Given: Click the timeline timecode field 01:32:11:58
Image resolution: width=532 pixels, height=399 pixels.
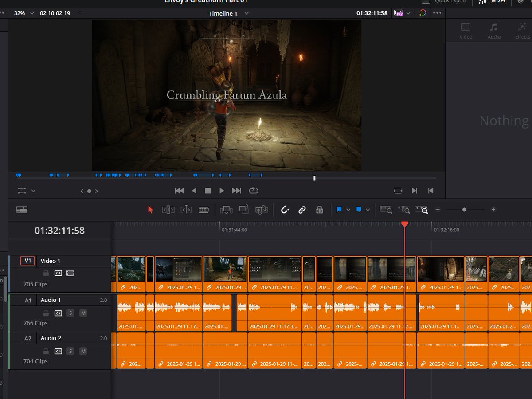Looking at the screenshot, I should [x=59, y=231].
